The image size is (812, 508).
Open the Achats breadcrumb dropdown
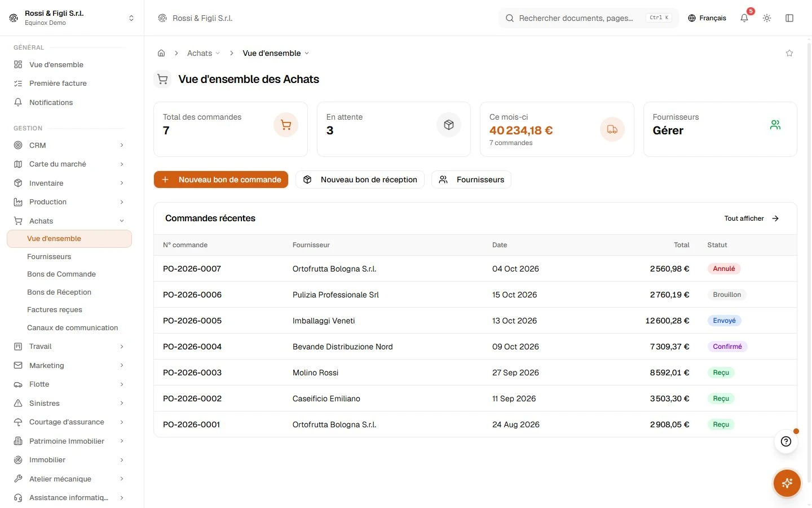click(204, 53)
